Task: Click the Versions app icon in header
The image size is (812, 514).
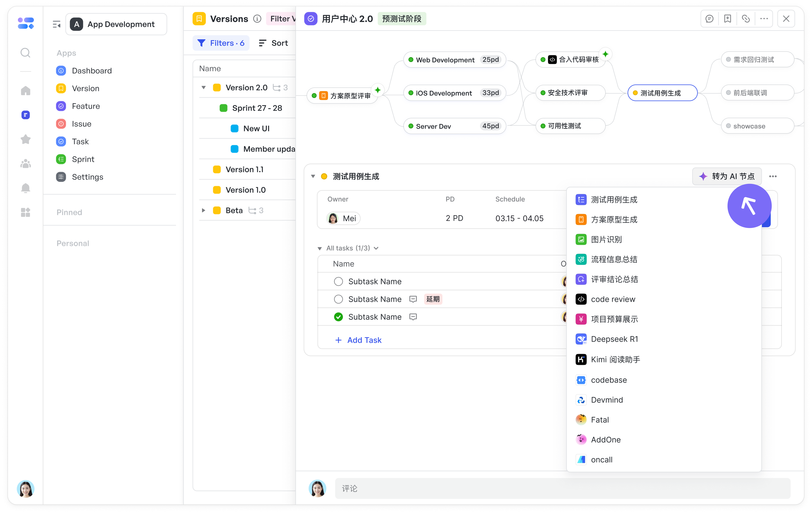Action: coord(199,19)
